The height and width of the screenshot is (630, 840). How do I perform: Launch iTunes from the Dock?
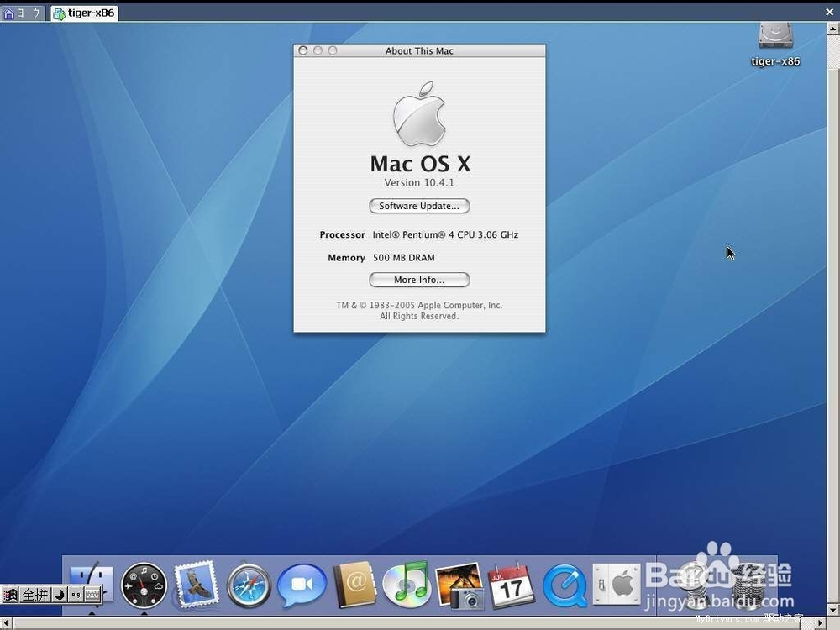pyautogui.click(x=407, y=585)
